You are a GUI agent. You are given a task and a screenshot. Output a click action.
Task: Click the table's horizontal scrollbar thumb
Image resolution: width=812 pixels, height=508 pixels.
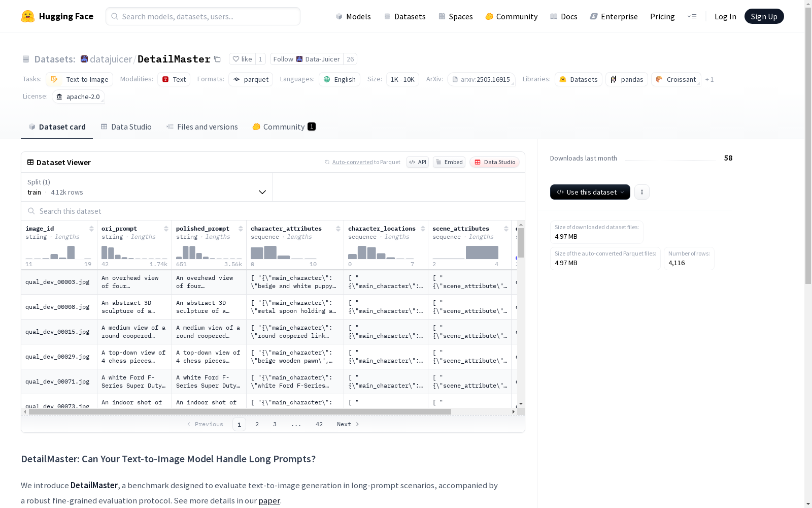pyautogui.click(x=240, y=412)
